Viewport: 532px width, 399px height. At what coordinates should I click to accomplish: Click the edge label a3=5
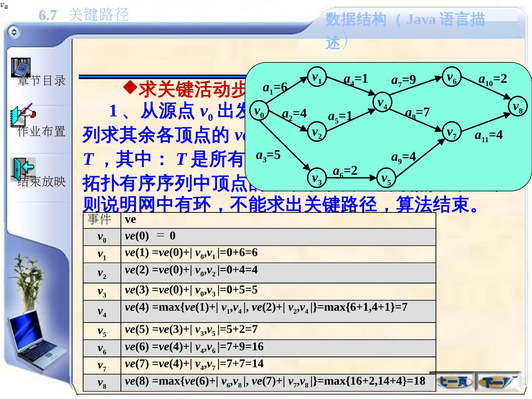(x=268, y=156)
